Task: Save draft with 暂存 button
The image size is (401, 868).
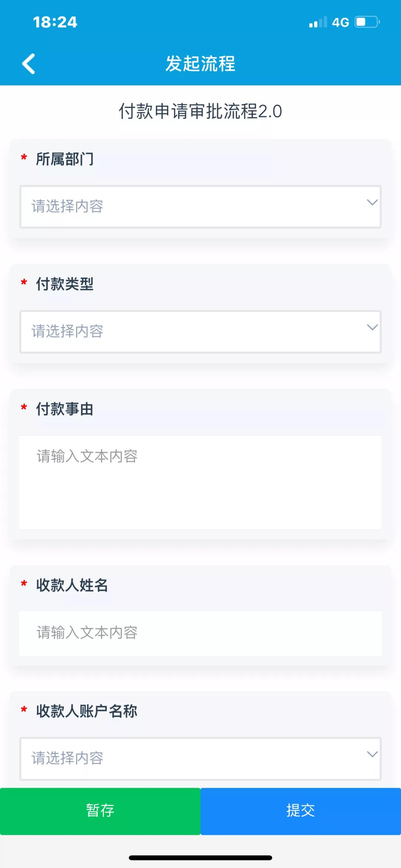Action: coord(100,811)
